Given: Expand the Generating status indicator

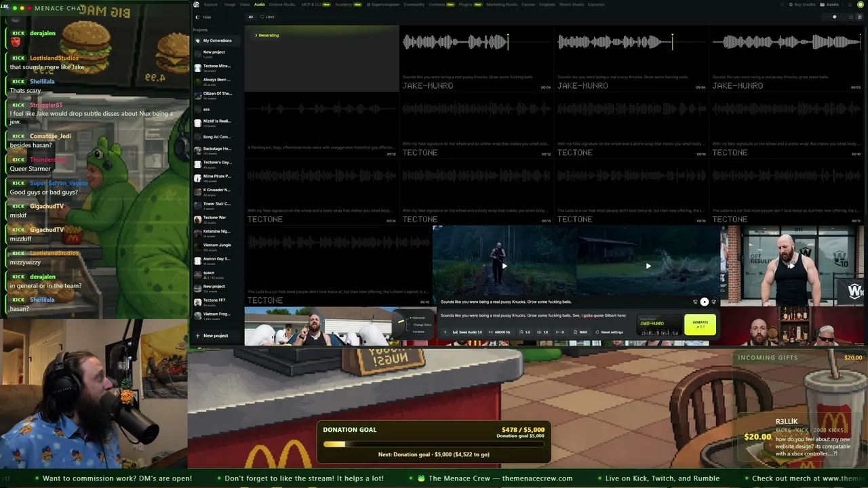Looking at the screenshot, I should tap(267, 35).
